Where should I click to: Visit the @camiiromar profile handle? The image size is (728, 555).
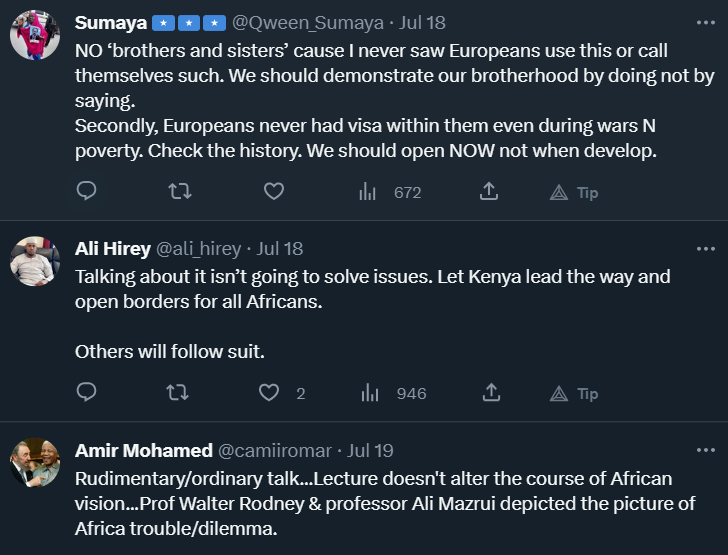pos(276,451)
